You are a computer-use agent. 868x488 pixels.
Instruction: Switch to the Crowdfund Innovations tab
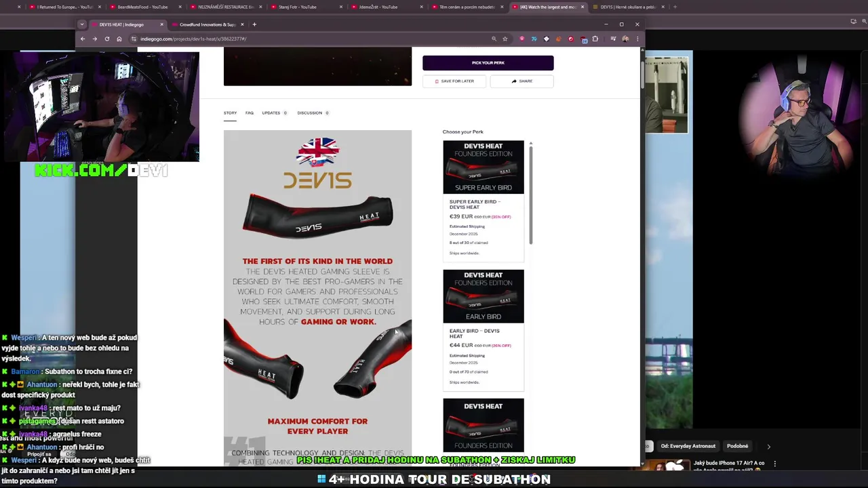point(207,24)
